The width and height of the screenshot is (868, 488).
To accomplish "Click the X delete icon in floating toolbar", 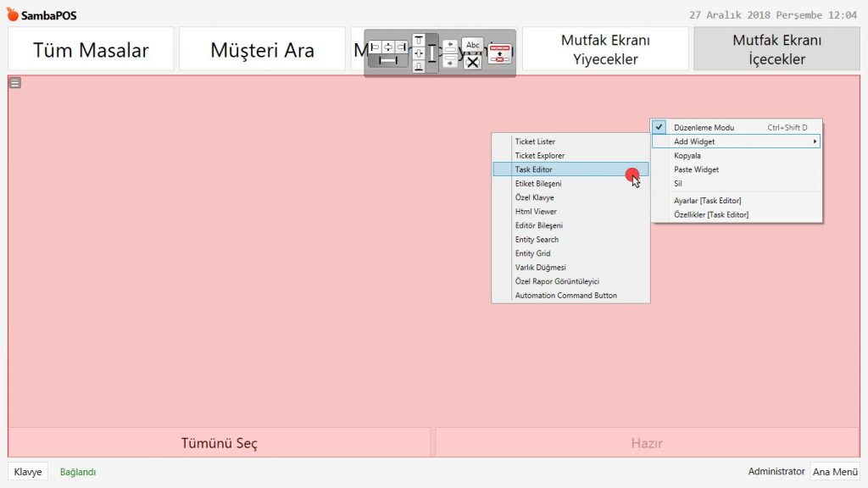I will (x=473, y=62).
